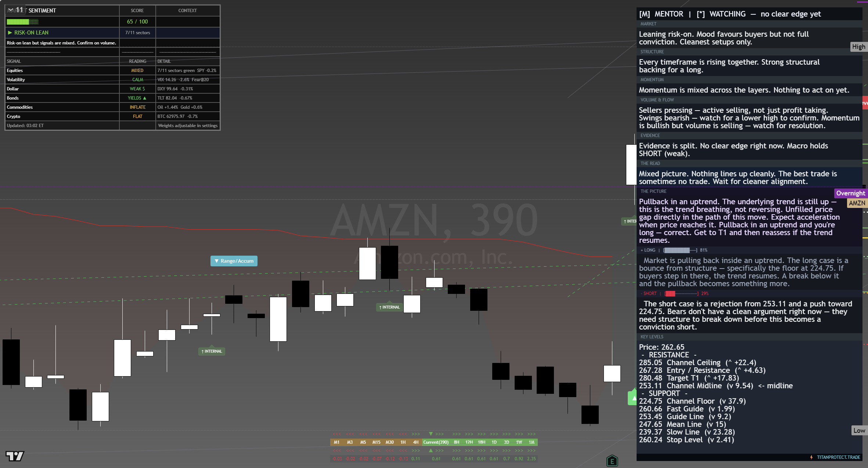Image resolution: width=868 pixels, height=468 pixels.
Task: Click the Equities signal row label
Action: coord(15,71)
